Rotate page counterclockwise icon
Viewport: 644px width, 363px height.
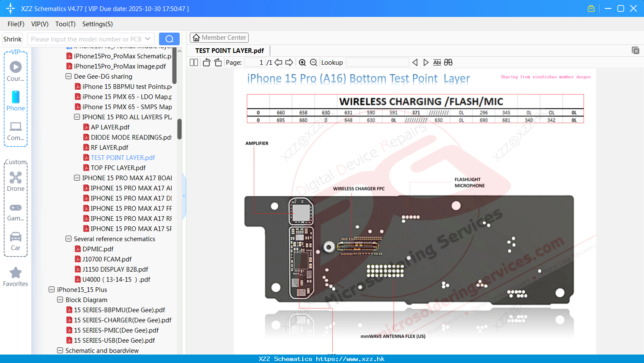206,63
